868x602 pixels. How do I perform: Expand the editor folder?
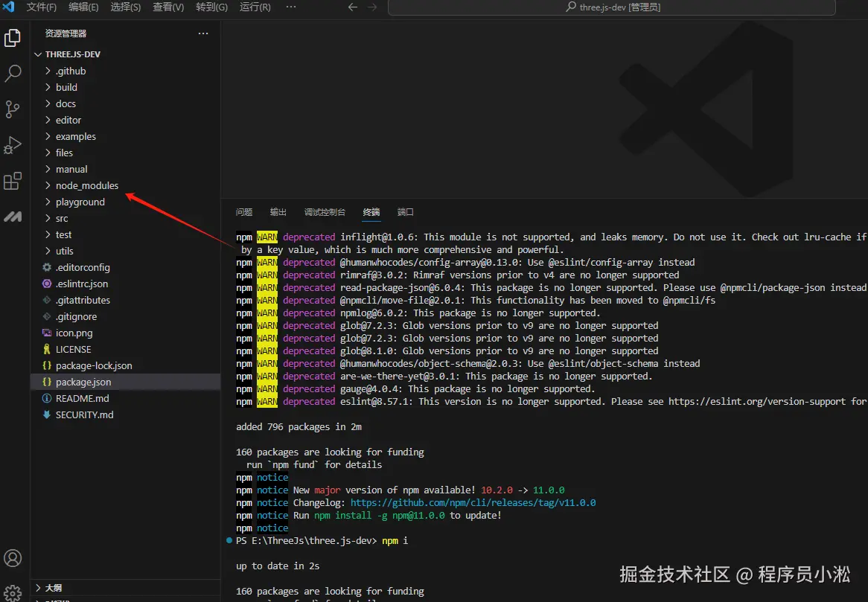point(48,120)
